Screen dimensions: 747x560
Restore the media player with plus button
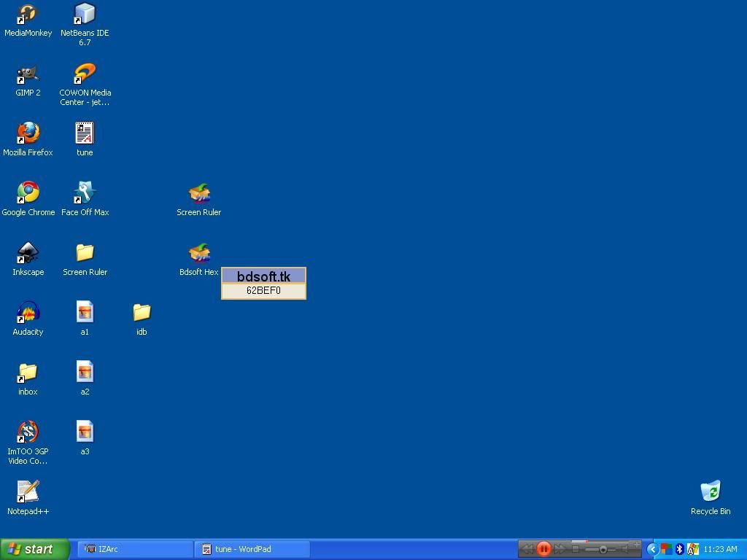click(637, 544)
